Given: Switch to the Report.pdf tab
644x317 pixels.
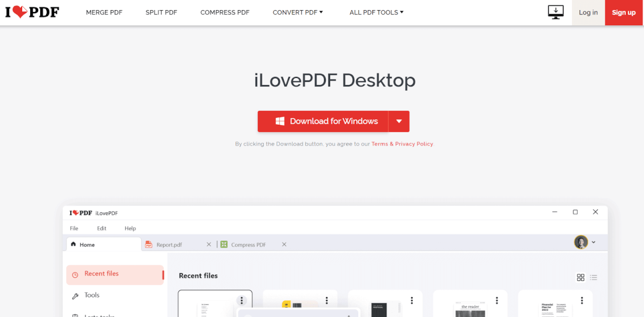Looking at the screenshot, I should pos(169,244).
